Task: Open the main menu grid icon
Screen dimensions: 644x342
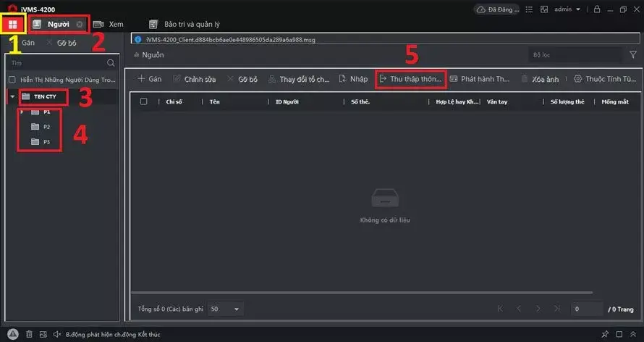Action: coord(13,25)
